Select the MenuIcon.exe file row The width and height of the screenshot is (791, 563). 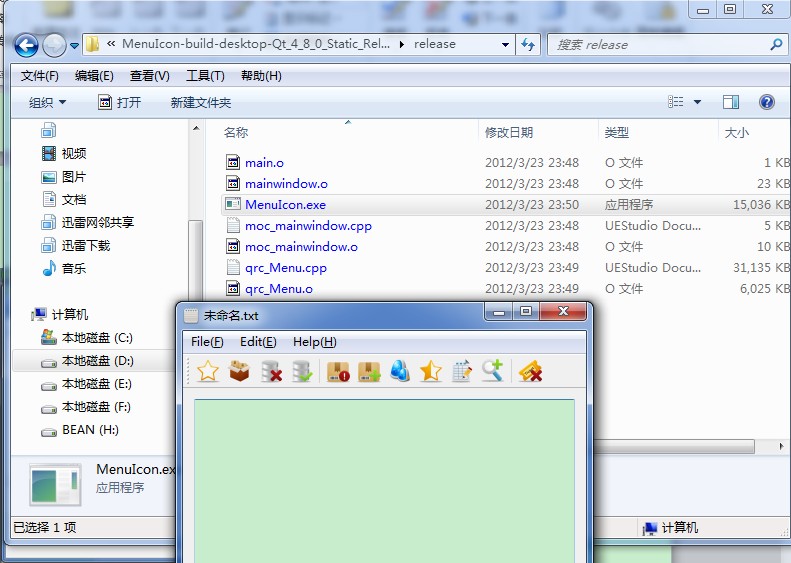(x=505, y=204)
